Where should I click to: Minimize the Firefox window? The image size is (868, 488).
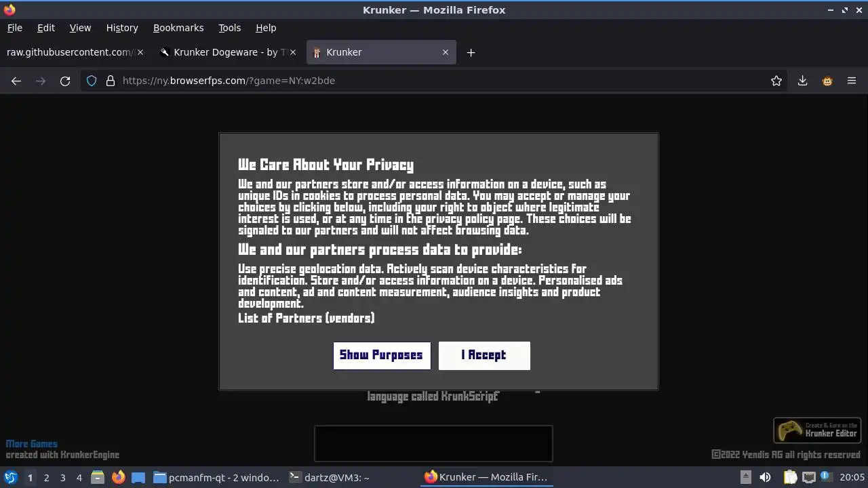[831, 9]
